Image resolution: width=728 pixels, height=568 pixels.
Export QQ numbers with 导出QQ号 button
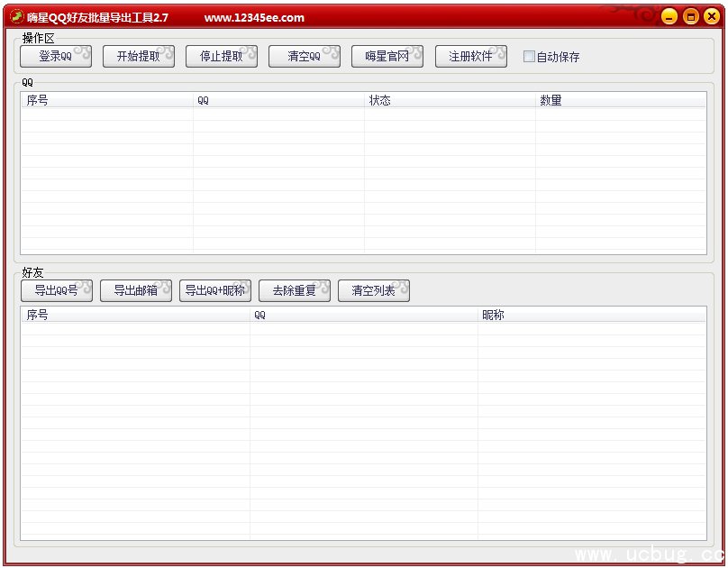click(56, 290)
